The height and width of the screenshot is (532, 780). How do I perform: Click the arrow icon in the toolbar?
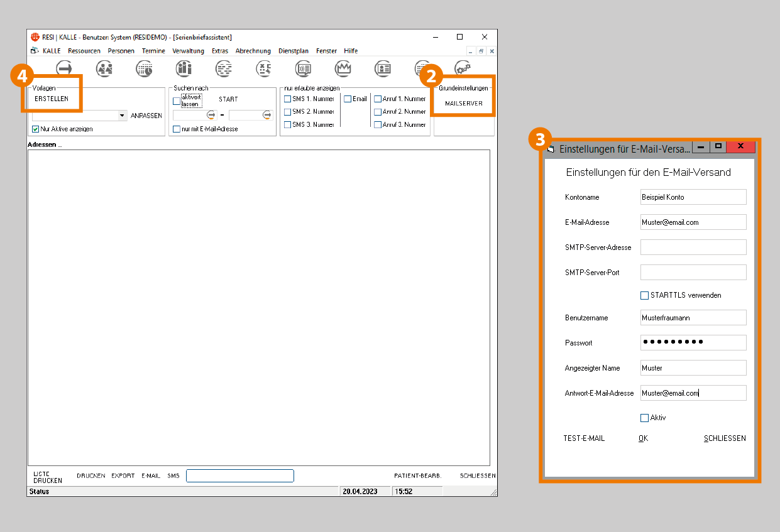coord(64,68)
